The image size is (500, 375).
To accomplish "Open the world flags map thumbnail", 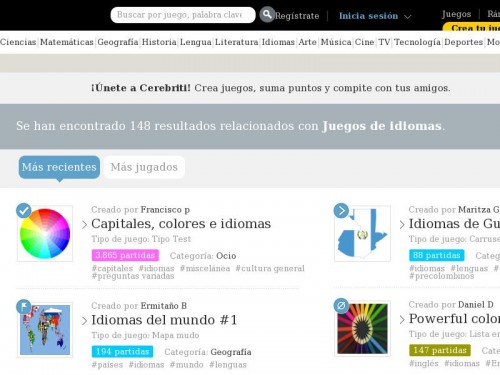I will tap(45, 330).
